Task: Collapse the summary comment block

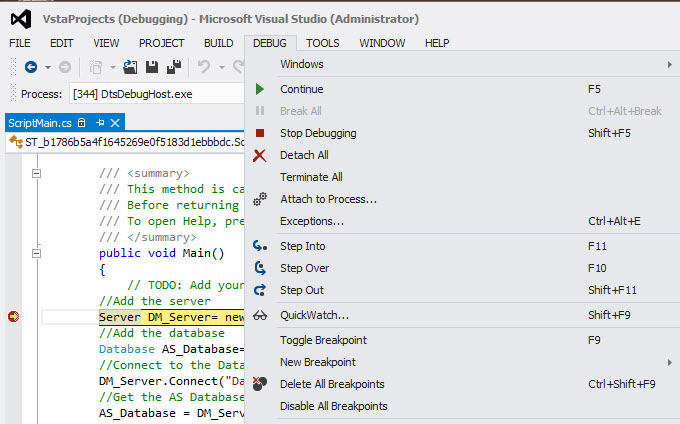Action: tap(37, 173)
